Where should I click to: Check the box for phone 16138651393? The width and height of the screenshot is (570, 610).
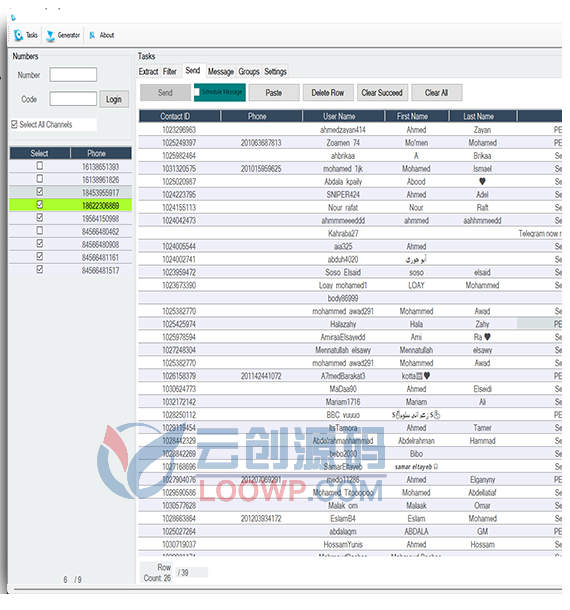[x=40, y=166]
